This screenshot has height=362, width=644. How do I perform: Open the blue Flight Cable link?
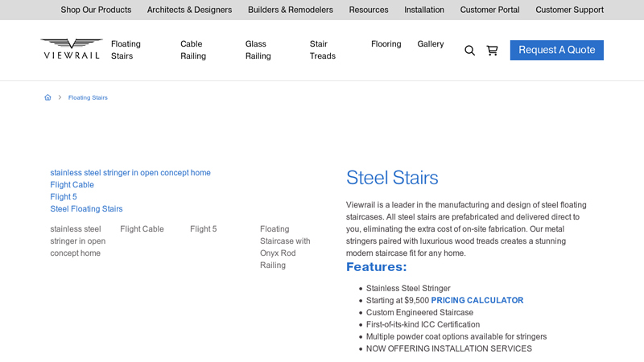[x=72, y=185]
